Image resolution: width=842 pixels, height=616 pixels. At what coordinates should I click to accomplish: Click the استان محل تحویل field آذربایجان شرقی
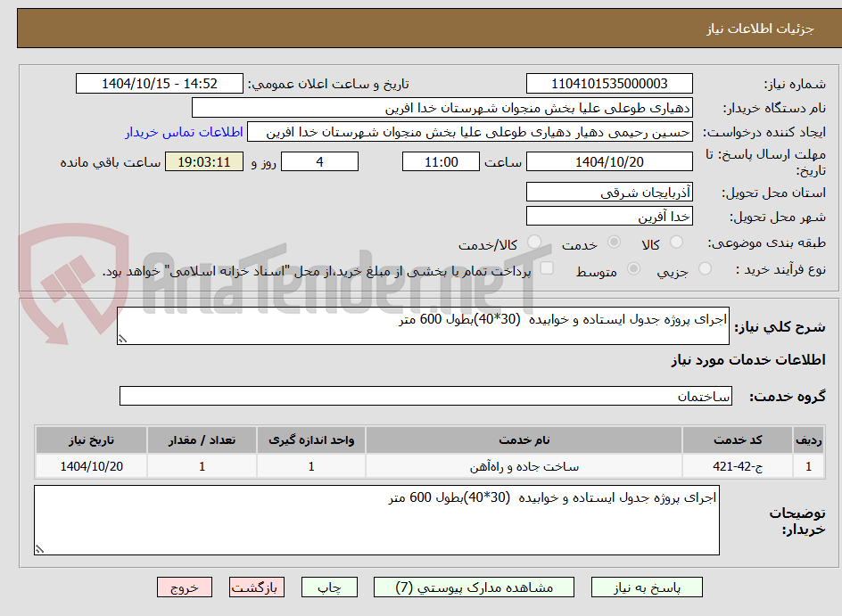[x=609, y=192]
